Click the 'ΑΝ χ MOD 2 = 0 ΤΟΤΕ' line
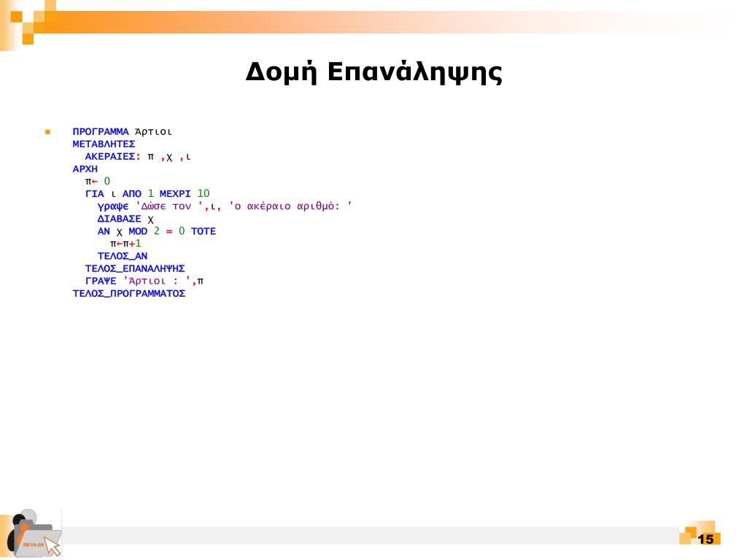The width and height of the screenshot is (747, 560). pyautogui.click(x=157, y=231)
